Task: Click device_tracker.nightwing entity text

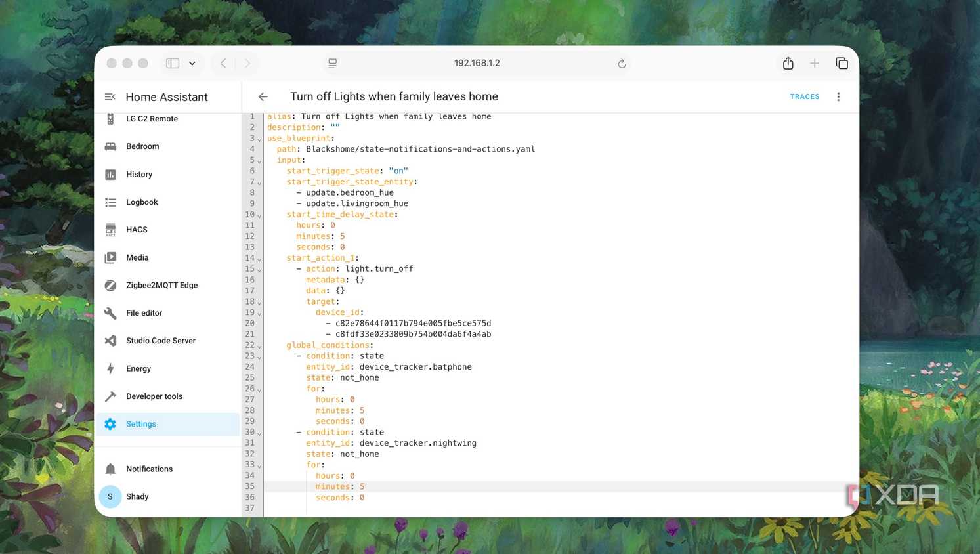Action: click(418, 443)
